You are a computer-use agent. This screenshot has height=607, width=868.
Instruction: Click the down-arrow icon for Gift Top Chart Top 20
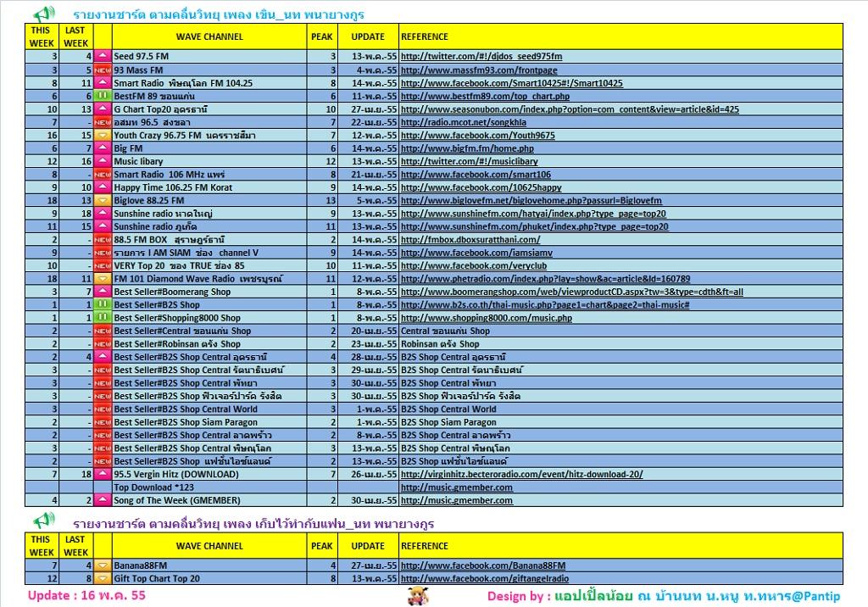[103, 578]
